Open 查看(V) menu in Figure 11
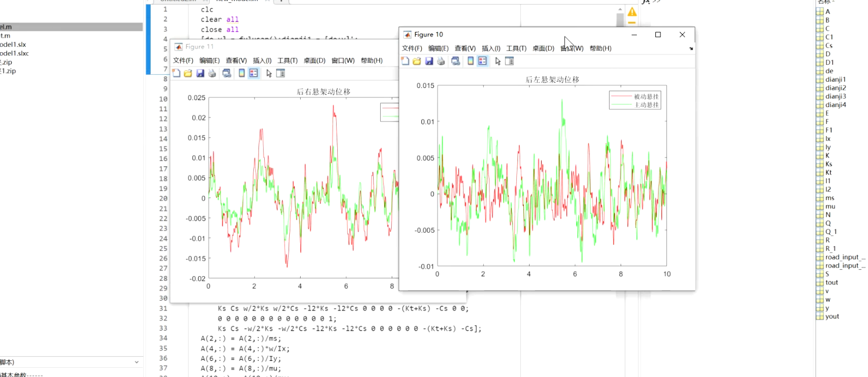 pyautogui.click(x=236, y=61)
